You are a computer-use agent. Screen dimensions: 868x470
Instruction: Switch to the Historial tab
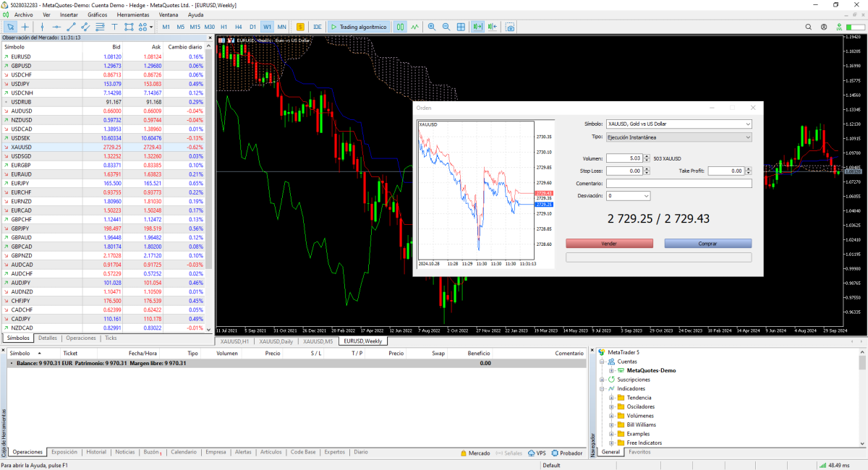click(x=96, y=452)
